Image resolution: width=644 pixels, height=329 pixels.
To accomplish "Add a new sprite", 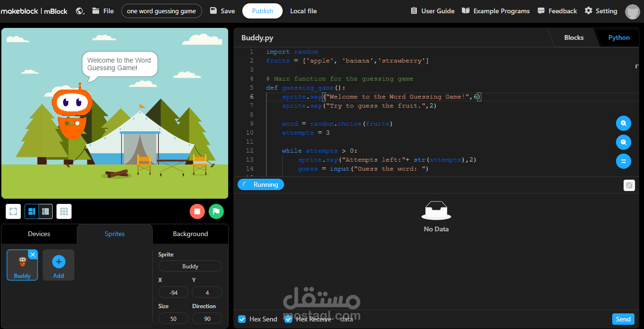I will click(58, 265).
